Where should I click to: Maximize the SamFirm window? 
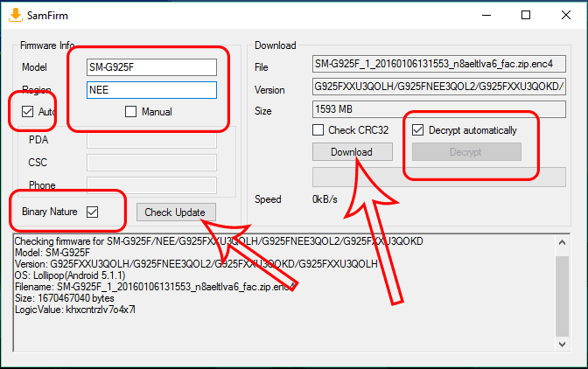526,15
